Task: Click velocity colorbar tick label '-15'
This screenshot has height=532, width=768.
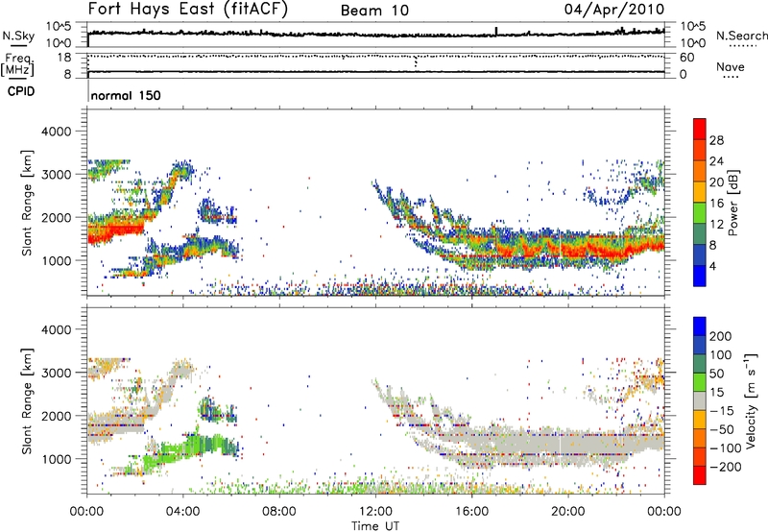Action: click(x=720, y=411)
